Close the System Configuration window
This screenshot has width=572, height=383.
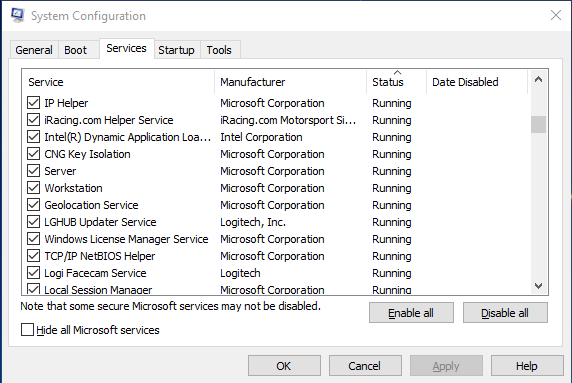pos(556,15)
